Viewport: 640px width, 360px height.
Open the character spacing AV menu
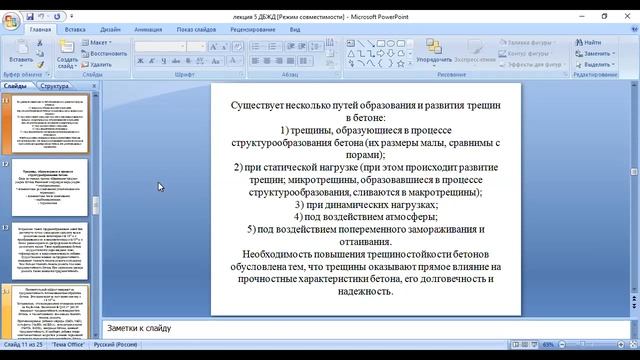pyautogui.click(x=201, y=61)
